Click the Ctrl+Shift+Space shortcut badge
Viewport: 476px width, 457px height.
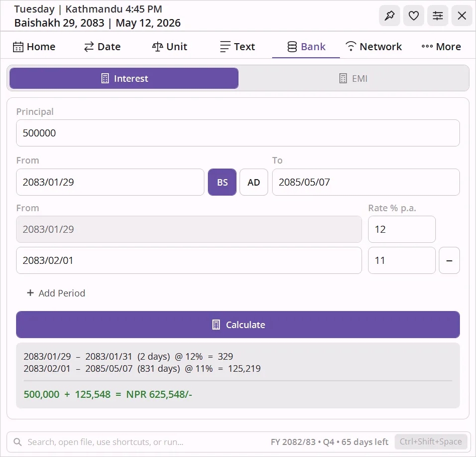pos(430,441)
